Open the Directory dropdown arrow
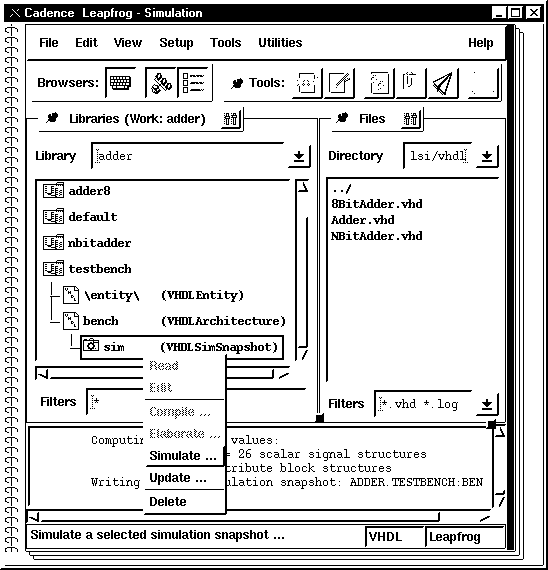This screenshot has height=570, width=548. [x=487, y=156]
